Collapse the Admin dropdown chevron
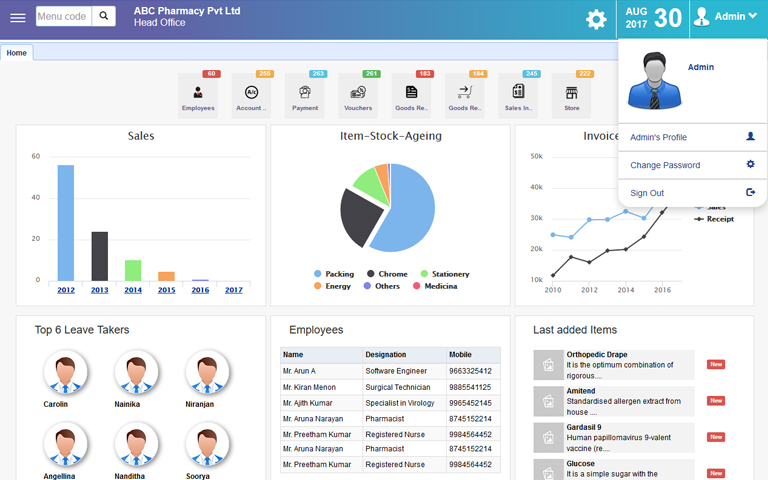The width and height of the screenshot is (768, 480). pyautogui.click(x=753, y=16)
